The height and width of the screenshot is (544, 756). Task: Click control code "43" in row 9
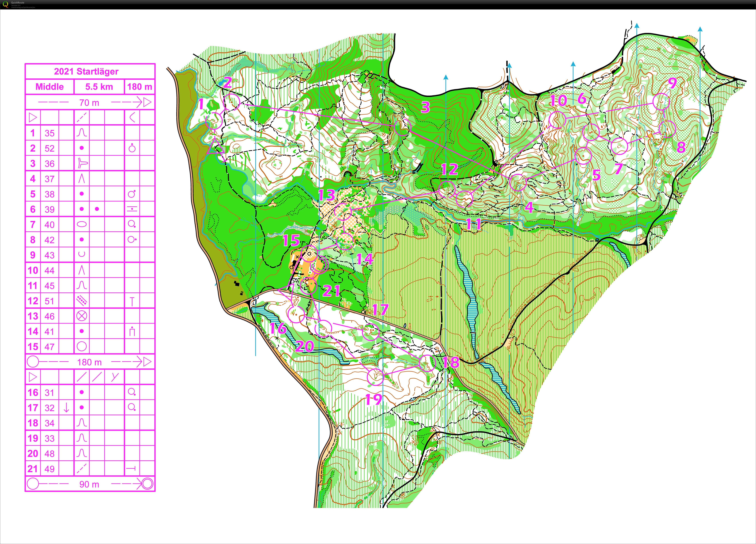click(49, 255)
